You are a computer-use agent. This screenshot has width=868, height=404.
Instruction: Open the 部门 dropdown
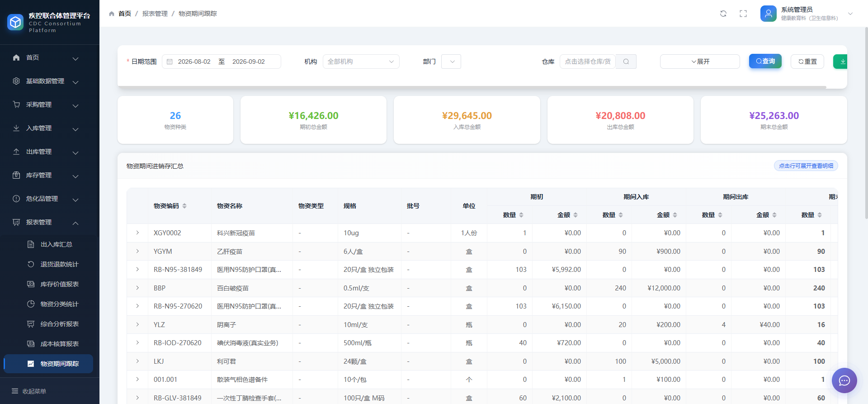[451, 62]
